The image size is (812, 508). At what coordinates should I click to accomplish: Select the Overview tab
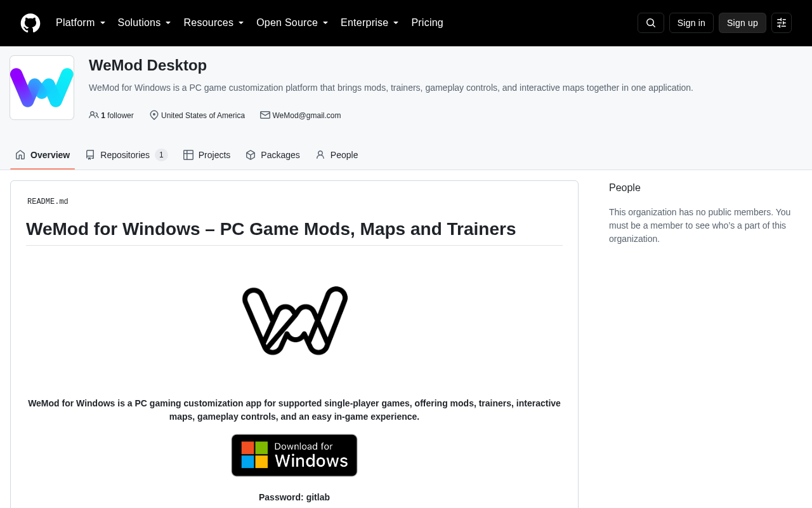pyautogui.click(x=43, y=155)
